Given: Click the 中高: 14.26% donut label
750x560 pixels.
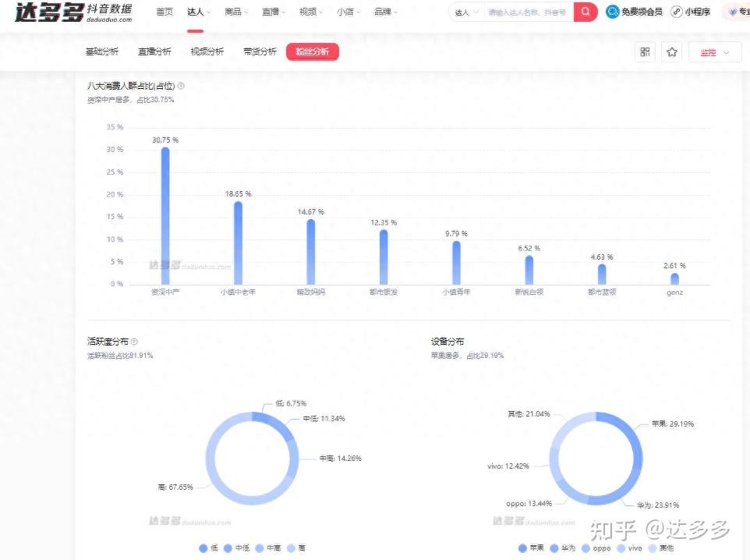Looking at the screenshot, I should tap(341, 459).
